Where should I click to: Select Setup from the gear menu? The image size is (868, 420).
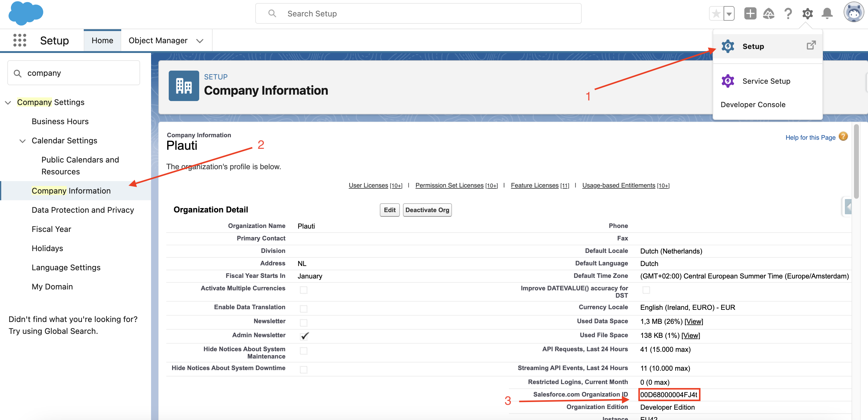pyautogui.click(x=767, y=46)
